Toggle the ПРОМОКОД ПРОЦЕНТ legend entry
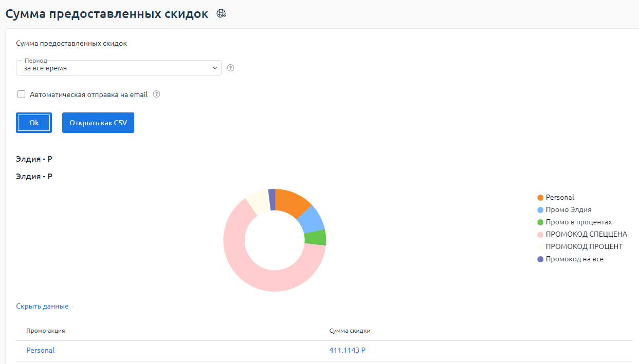This screenshot has width=639, height=364. (x=584, y=246)
